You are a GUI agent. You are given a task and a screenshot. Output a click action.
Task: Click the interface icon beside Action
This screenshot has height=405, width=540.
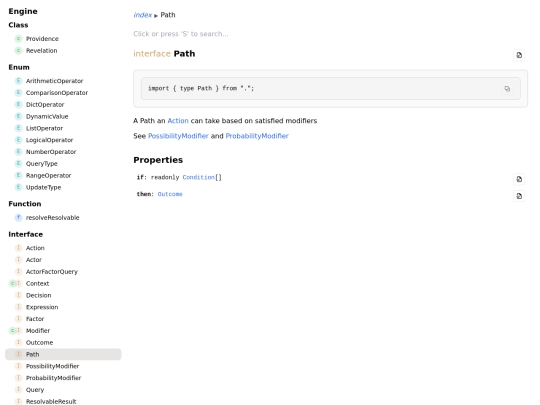[19, 248]
